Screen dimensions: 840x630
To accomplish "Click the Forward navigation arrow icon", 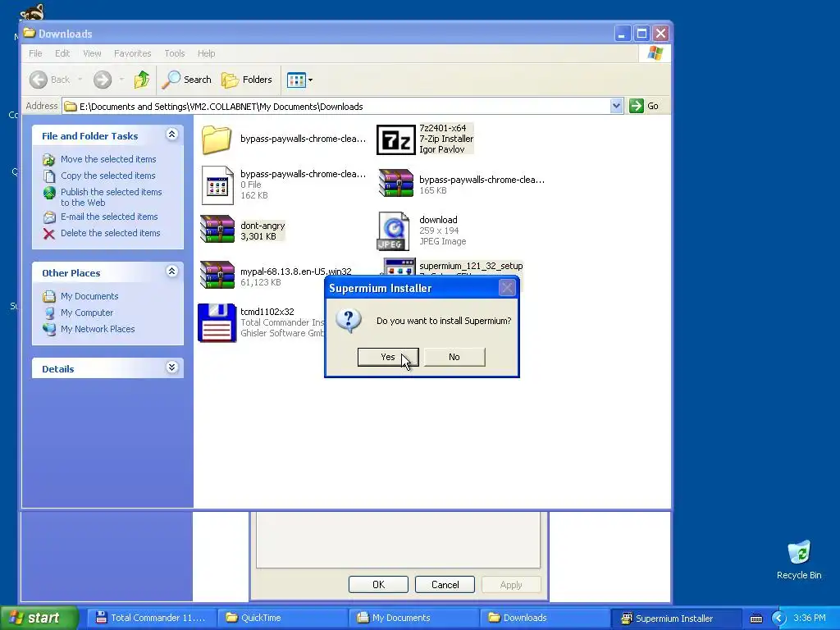I will click(x=103, y=80).
